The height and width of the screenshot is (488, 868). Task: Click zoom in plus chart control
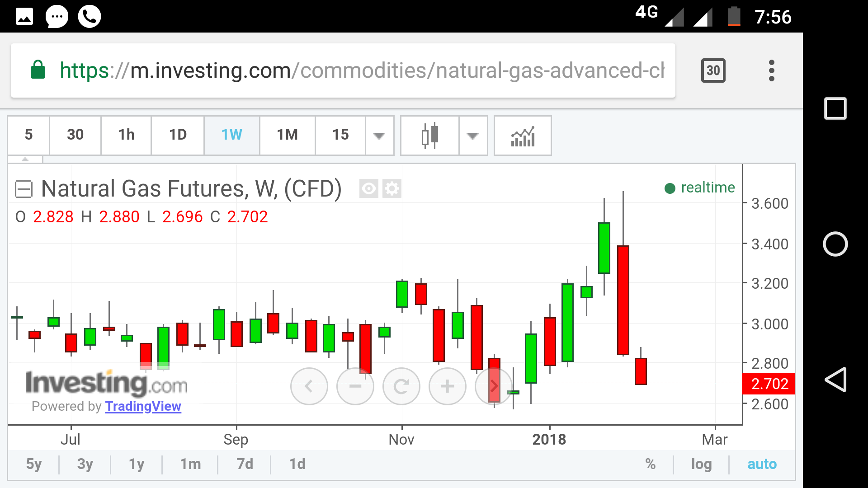447,386
